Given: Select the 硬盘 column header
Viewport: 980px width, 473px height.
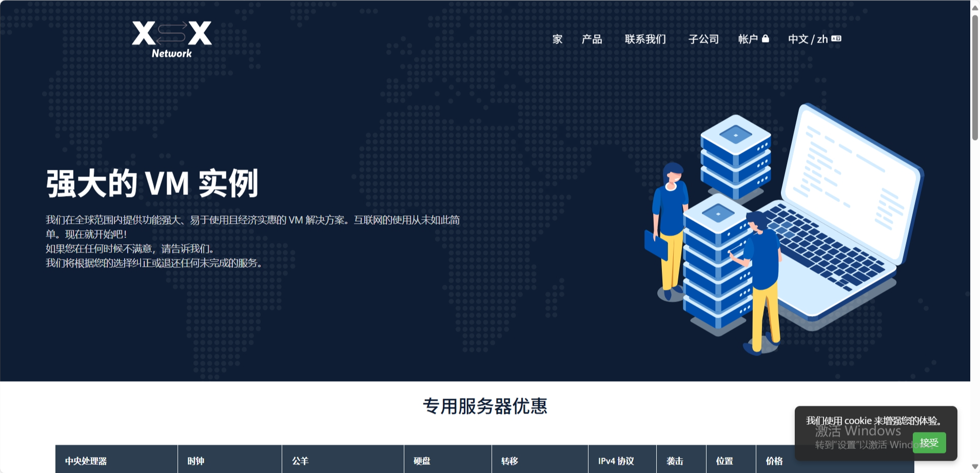Looking at the screenshot, I should tap(422, 461).
